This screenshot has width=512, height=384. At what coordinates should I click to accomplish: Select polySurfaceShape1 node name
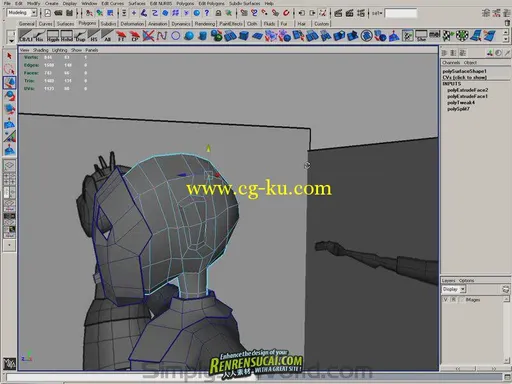click(464, 71)
